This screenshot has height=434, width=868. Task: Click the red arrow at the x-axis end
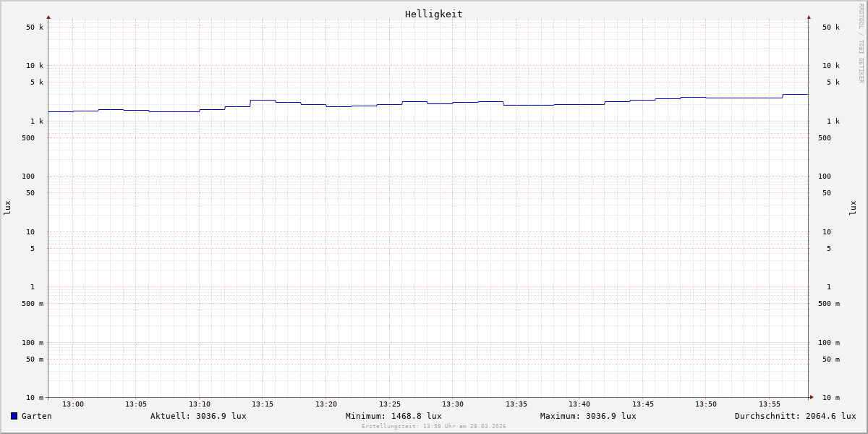[812, 397]
